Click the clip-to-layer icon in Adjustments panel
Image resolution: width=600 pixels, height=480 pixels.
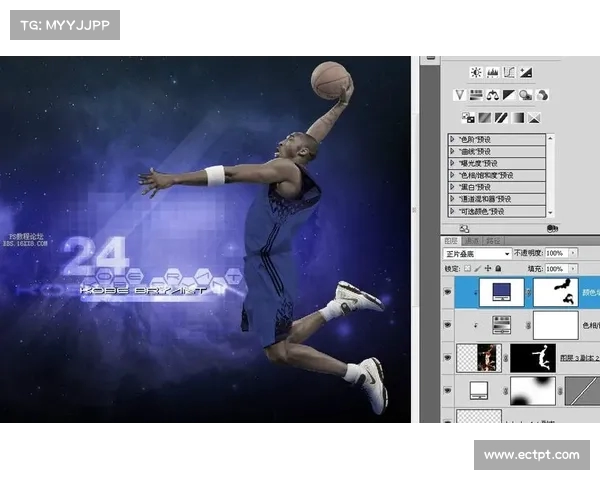[552, 229]
